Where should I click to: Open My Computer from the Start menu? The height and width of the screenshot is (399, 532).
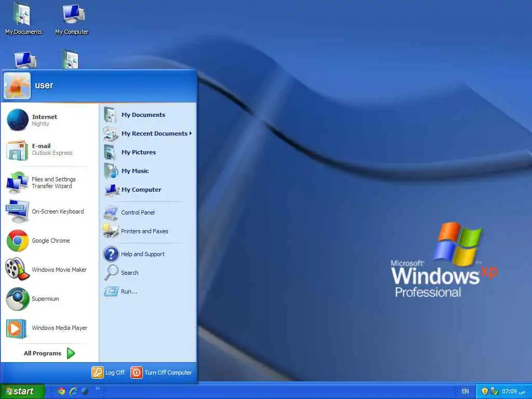coord(148,189)
